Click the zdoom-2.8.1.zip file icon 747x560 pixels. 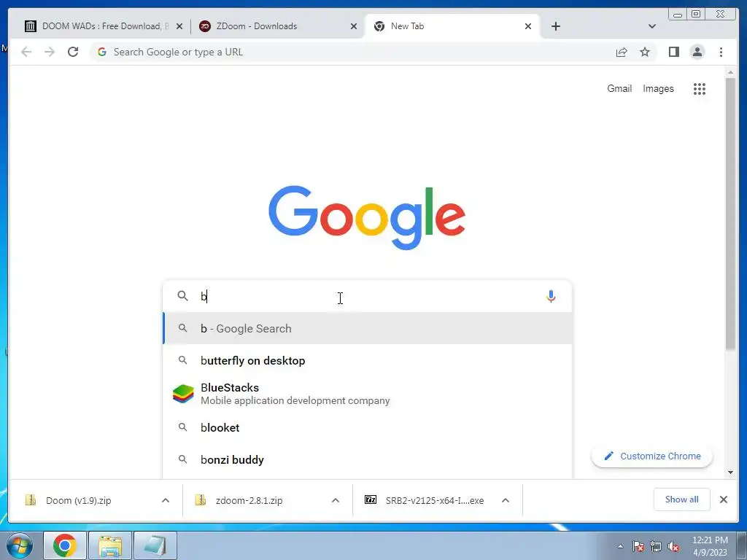(201, 500)
